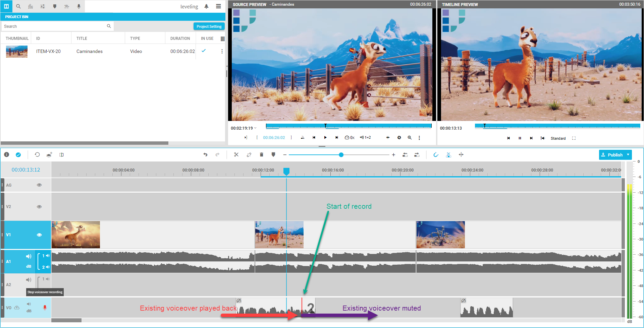
Task: Click the scissors cut tool in timeline toolbar
Action: (236, 155)
